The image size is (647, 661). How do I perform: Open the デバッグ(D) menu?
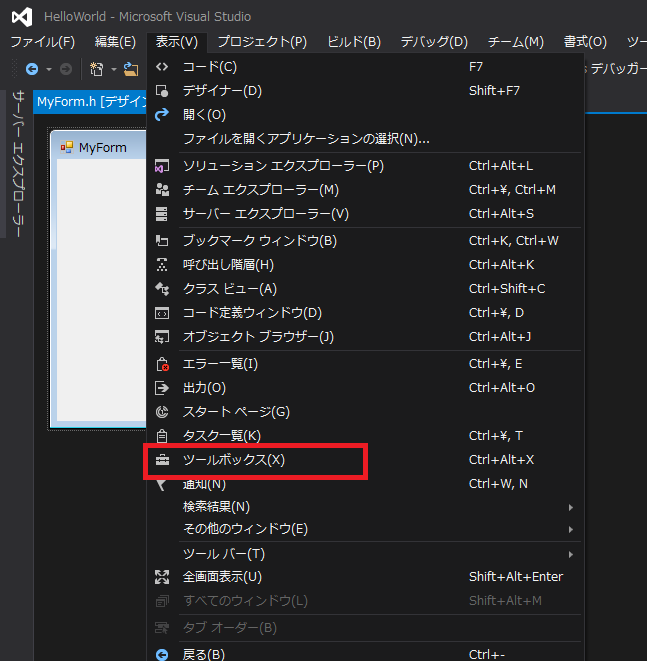(x=434, y=42)
